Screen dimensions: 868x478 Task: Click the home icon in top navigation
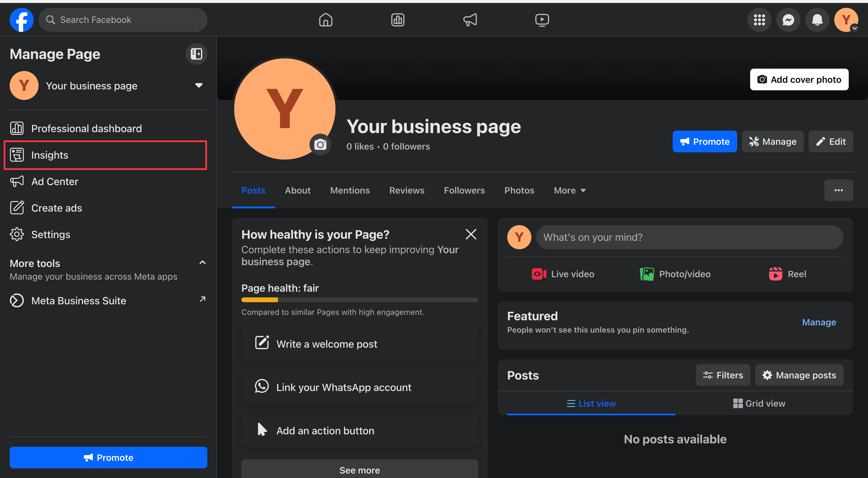pyautogui.click(x=325, y=20)
